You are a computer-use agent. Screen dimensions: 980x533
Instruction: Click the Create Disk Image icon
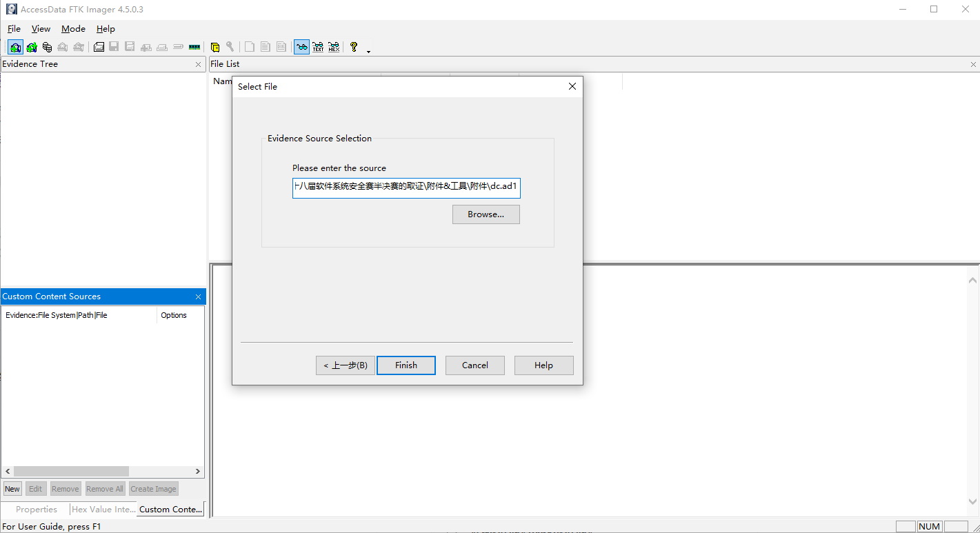click(x=99, y=47)
